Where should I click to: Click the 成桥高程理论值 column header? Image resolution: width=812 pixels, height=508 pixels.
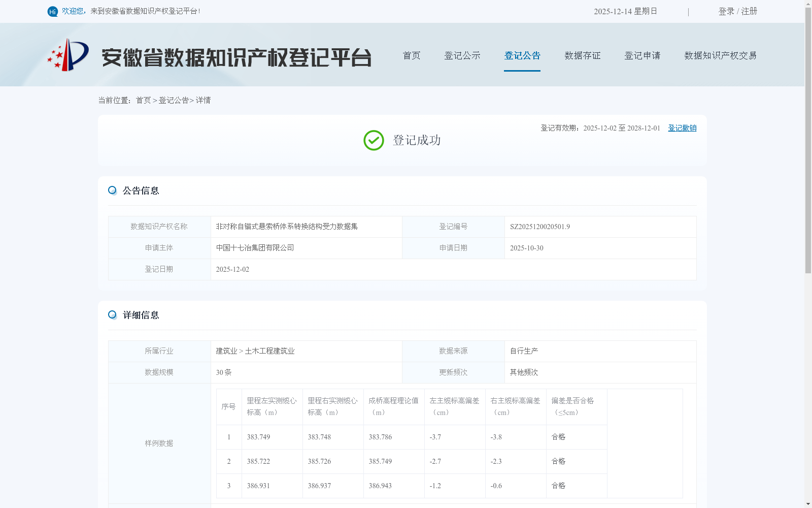click(394, 406)
